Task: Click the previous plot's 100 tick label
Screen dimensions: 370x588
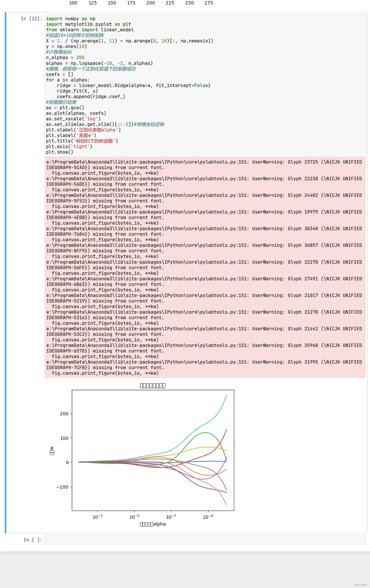Action: tap(73, 3)
